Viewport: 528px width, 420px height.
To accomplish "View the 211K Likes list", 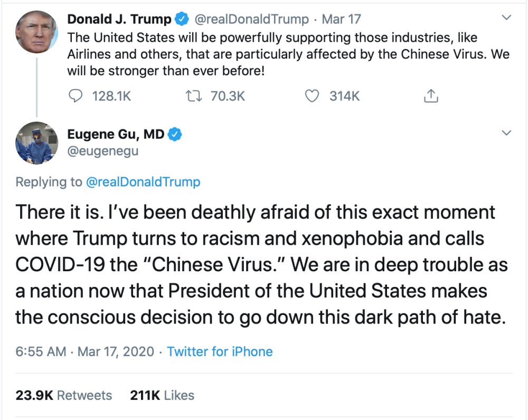I will pyautogui.click(x=162, y=395).
